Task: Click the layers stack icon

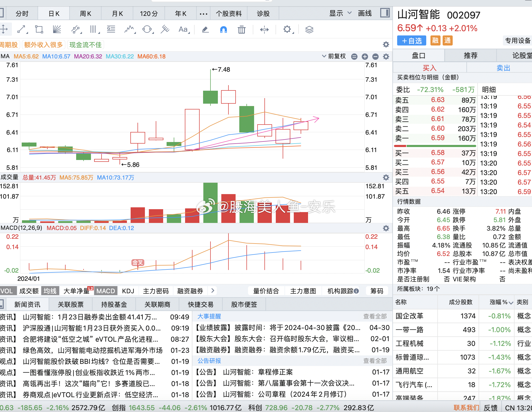Action: (309, 29)
